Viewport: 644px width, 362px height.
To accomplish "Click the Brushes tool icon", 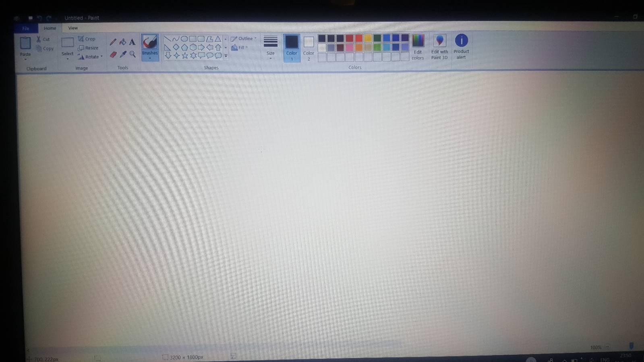I will click(150, 42).
